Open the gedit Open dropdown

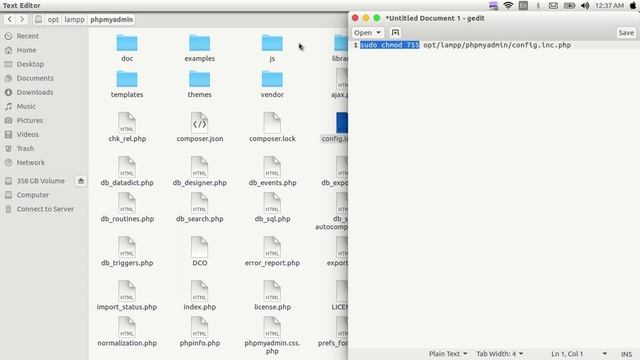coord(367,33)
